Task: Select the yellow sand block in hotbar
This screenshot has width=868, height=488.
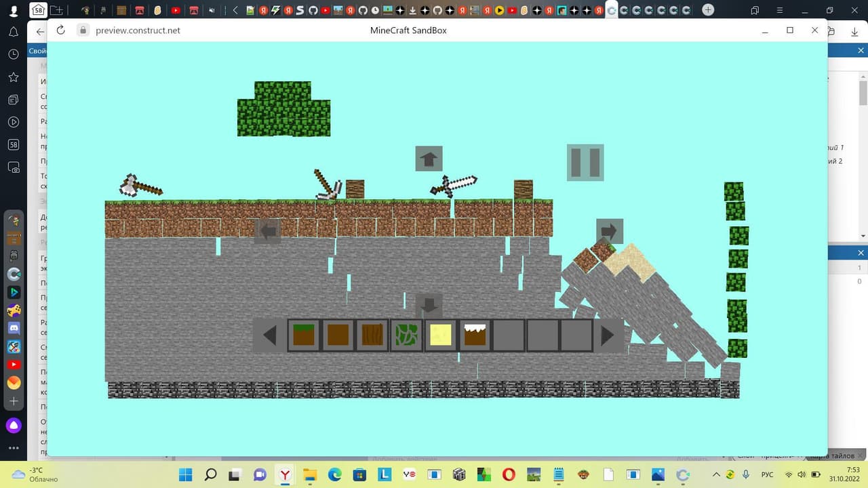Action: coord(441,335)
